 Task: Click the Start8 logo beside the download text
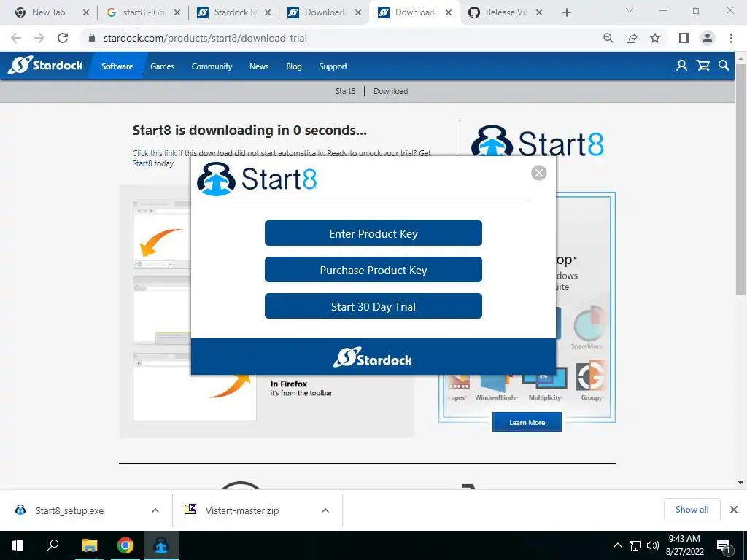click(537, 142)
